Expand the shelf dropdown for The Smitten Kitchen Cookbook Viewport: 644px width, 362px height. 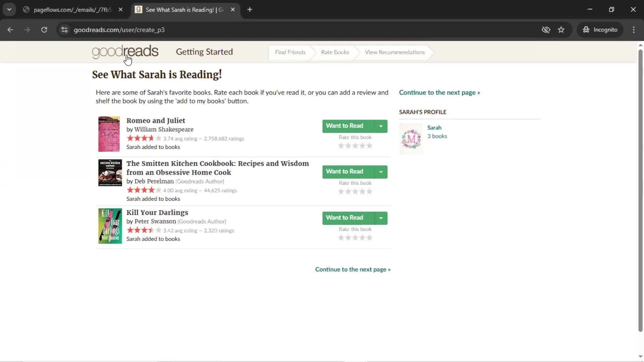tap(381, 172)
